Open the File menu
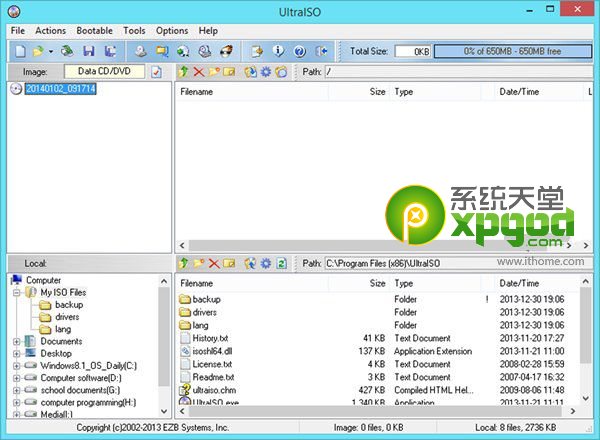The image size is (600, 440). 18,31
